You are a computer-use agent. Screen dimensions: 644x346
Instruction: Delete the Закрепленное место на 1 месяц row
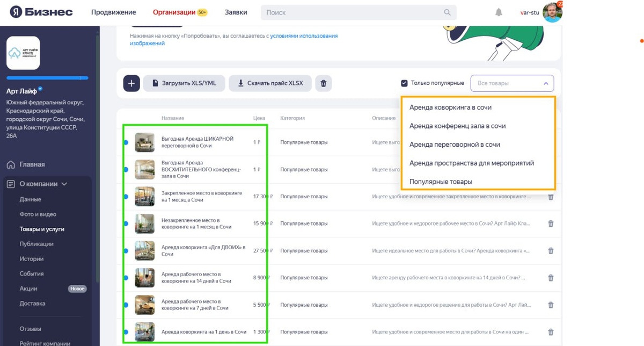point(551,197)
